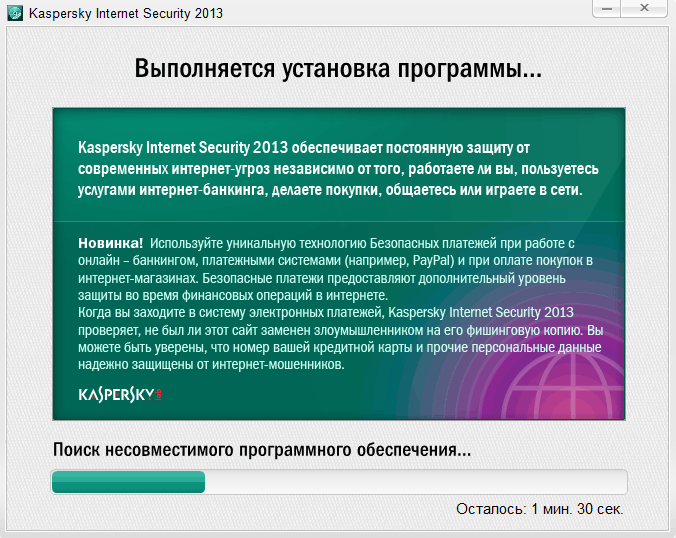Click the status text "Поиск несовместимого программного обеспечения..."
Image resolution: width=676 pixels, height=538 pixels.
(x=262, y=450)
